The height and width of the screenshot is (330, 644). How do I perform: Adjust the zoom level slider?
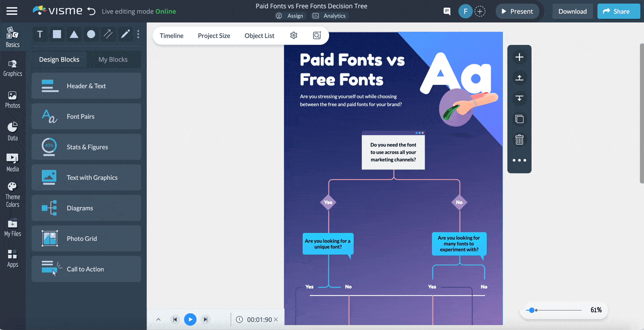coord(531,310)
